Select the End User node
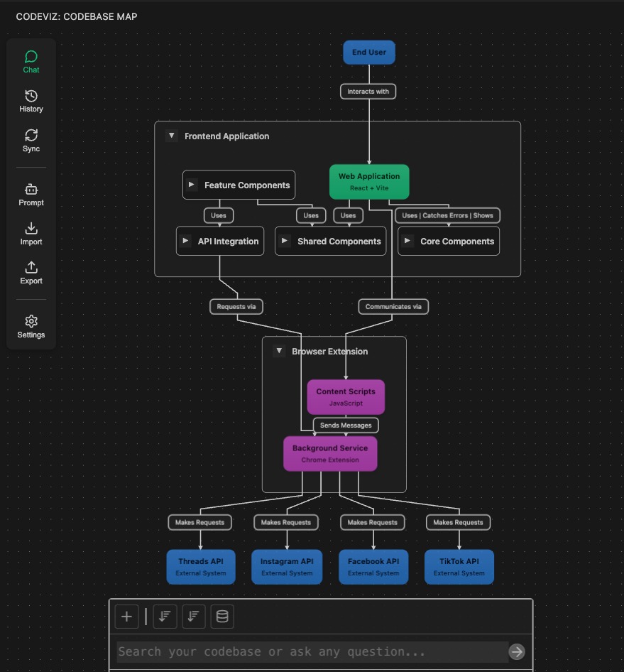 point(368,53)
